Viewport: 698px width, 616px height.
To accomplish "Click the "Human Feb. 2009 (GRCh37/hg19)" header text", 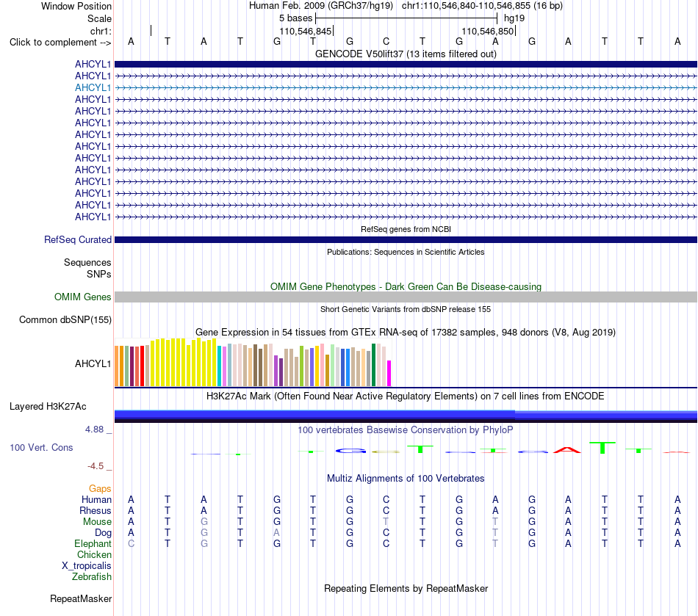I will [321, 6].
